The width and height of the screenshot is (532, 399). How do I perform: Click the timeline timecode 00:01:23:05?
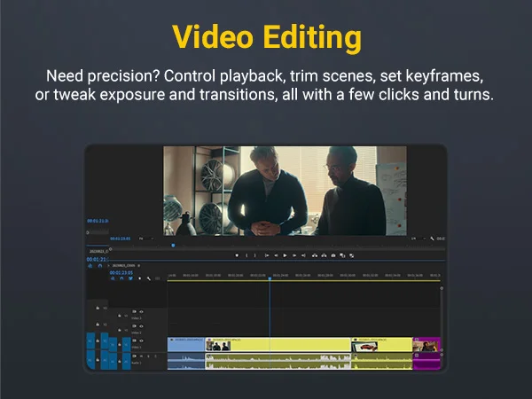pos(121,272)
